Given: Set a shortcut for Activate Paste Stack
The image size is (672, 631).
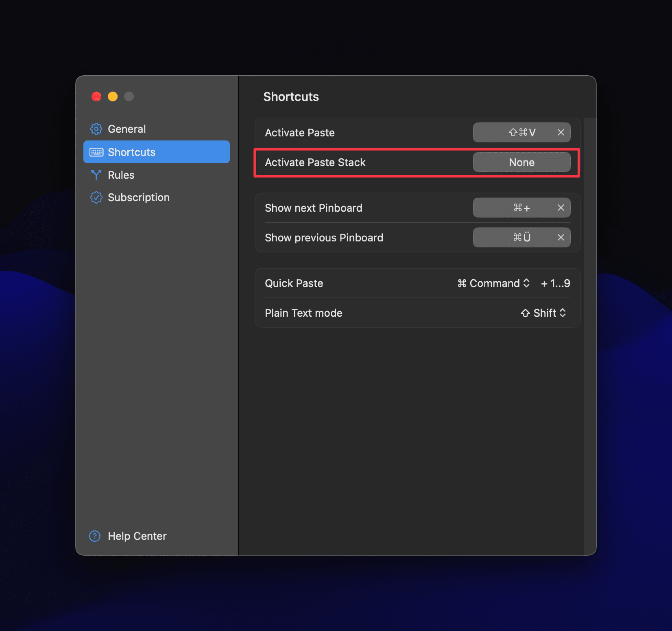Looking at the screenshot, I should click(521, 162).
